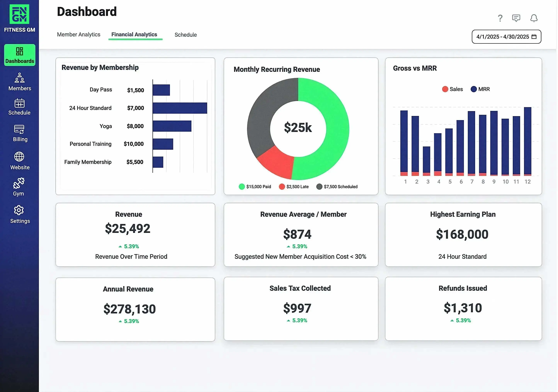Open the Website section via globe icon
Image resolution: width=558 pixels, height=392 pixels.
(x=20, y=160)
